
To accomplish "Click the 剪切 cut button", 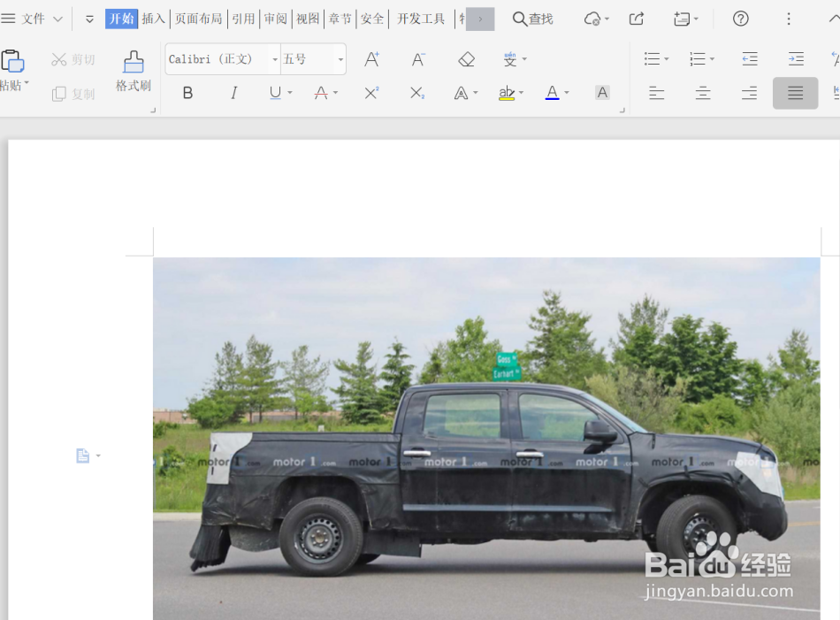I will pyautogui.click(x=73, y=59).
